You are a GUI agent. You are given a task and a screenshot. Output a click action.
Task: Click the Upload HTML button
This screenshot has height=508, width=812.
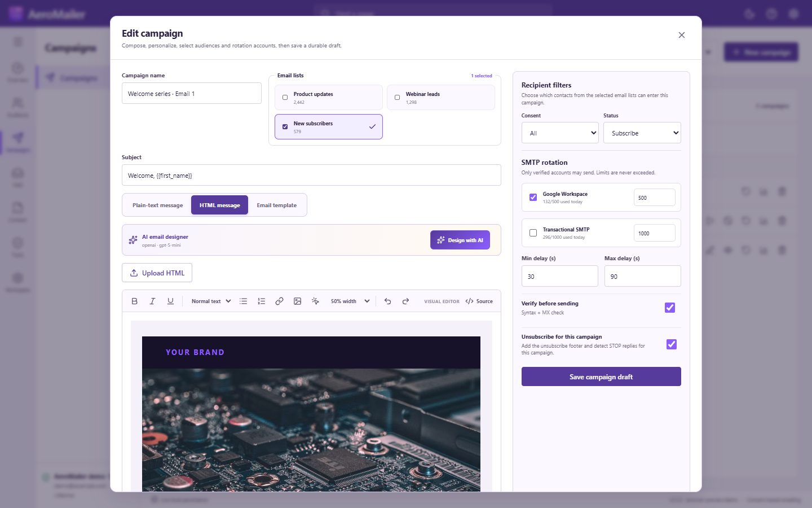point(157,273)
